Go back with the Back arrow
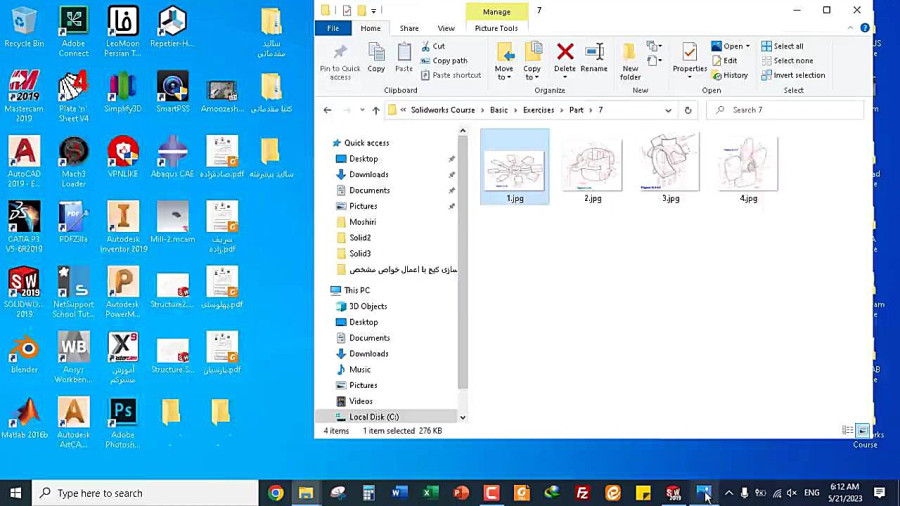This screenshot has width=900, height=506. click(x=327, y=110)
